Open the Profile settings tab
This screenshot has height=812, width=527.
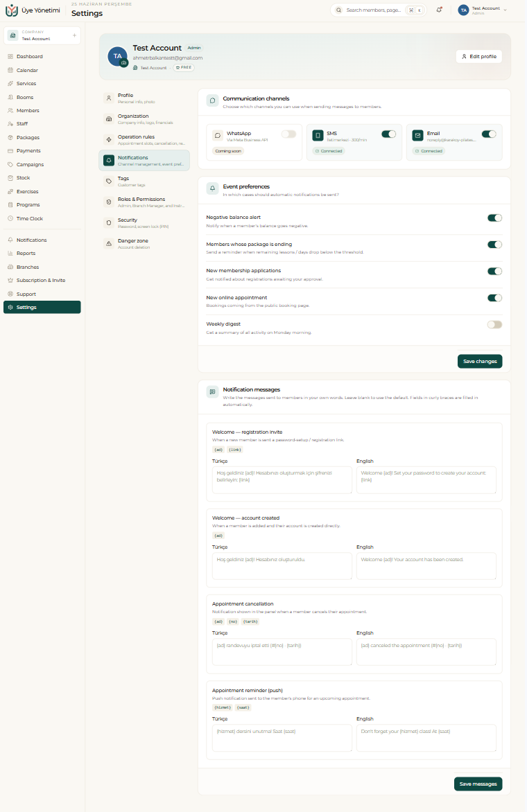[144, 98]
